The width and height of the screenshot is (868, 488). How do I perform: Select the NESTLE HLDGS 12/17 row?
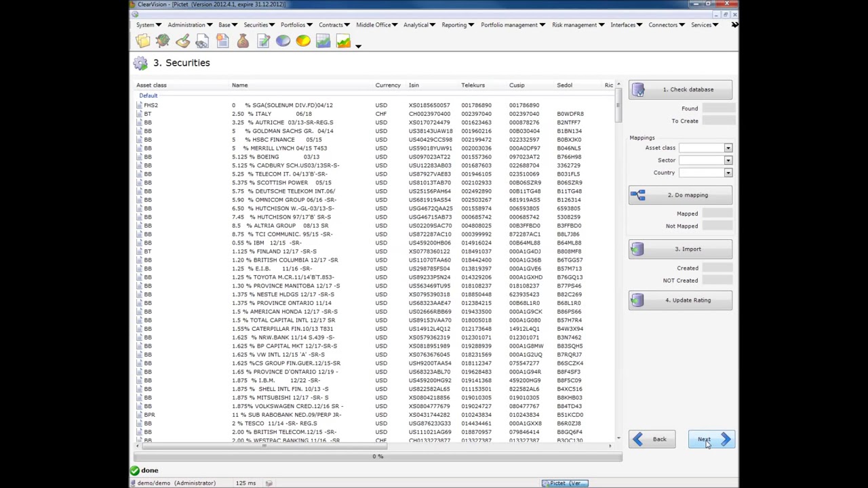point(375,294)
